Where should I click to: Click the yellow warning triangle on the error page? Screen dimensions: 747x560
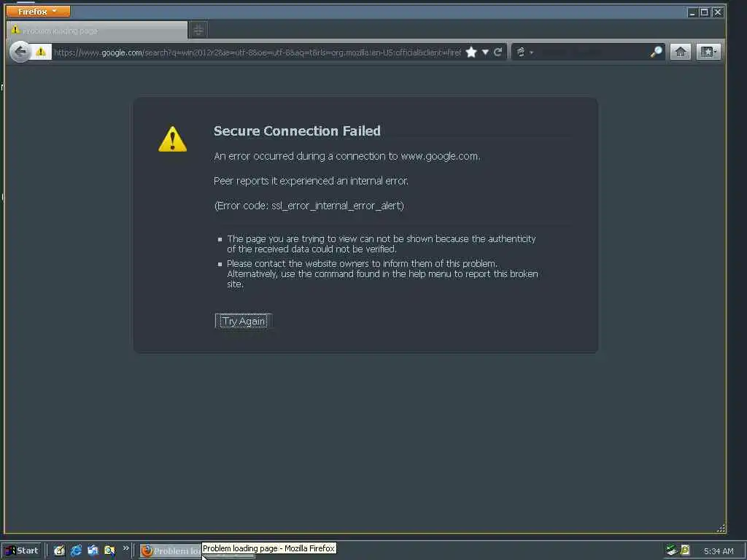click(172, 139)
